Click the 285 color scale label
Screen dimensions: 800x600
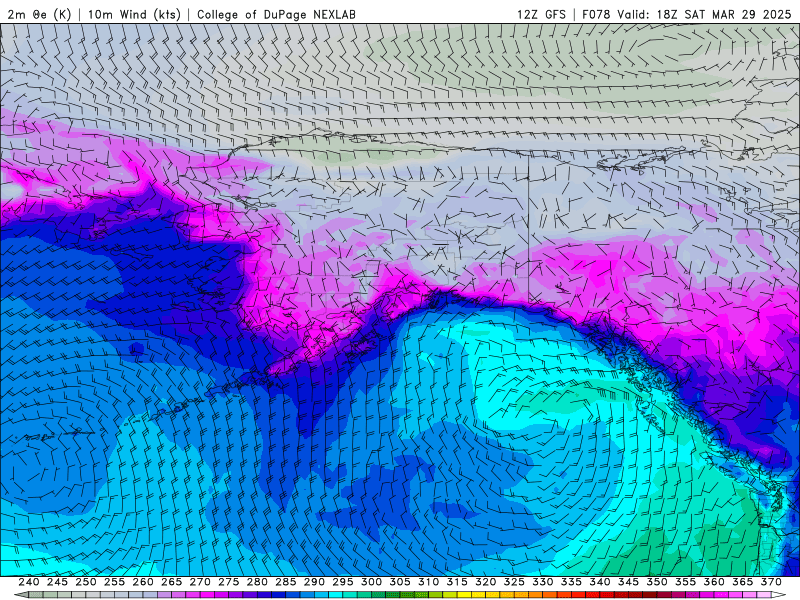286,582
